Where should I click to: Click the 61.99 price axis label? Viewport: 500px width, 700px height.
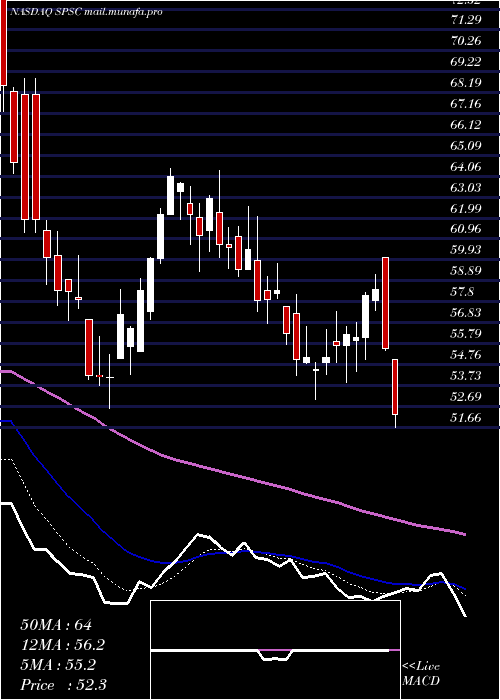tap(466, 208)
